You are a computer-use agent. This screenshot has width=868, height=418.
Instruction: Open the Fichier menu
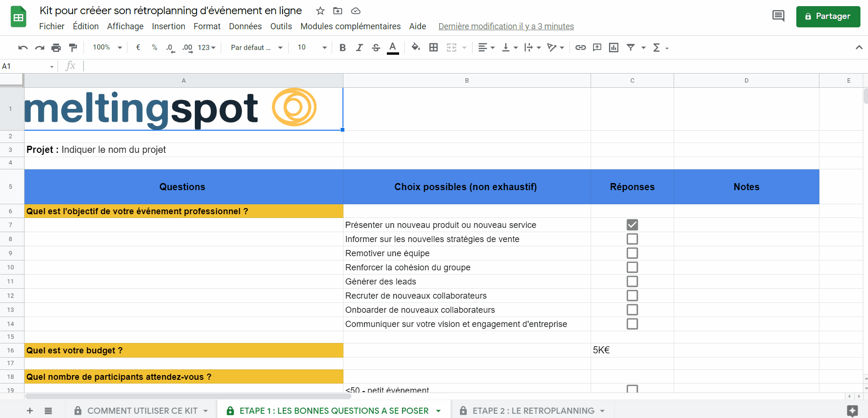(x=52, y=26)
